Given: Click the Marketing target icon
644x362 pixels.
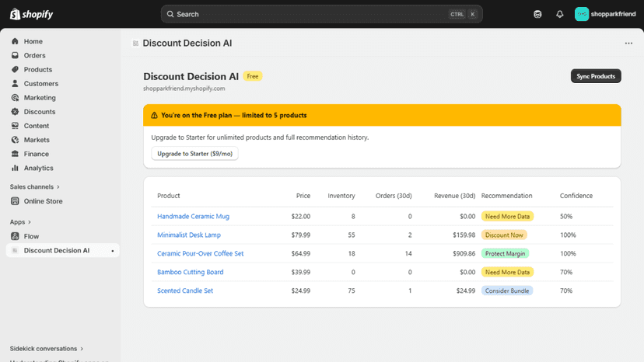Looking at the screenshot, I should (16, 98).
